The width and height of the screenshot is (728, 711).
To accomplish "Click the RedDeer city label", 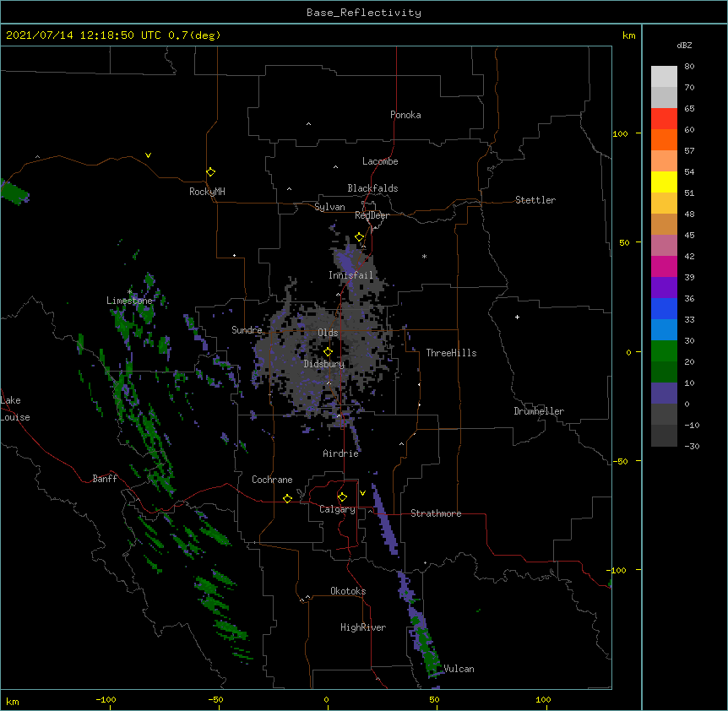I will click(x=372, y=215).
